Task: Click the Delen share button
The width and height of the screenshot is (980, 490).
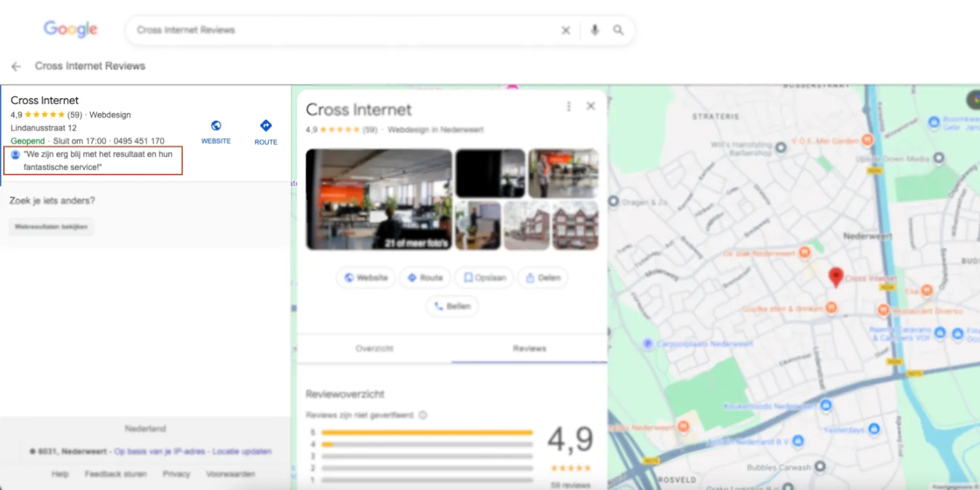Action: pyautogui.click(x=542, y=278)
